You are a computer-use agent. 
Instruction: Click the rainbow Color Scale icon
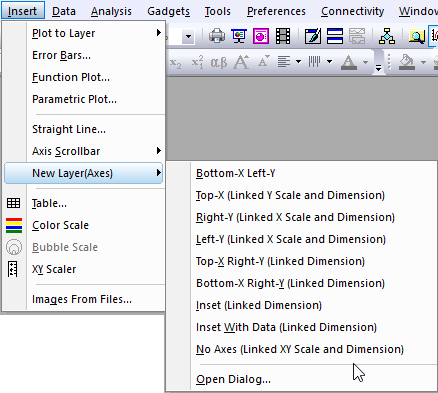[14, 225]
